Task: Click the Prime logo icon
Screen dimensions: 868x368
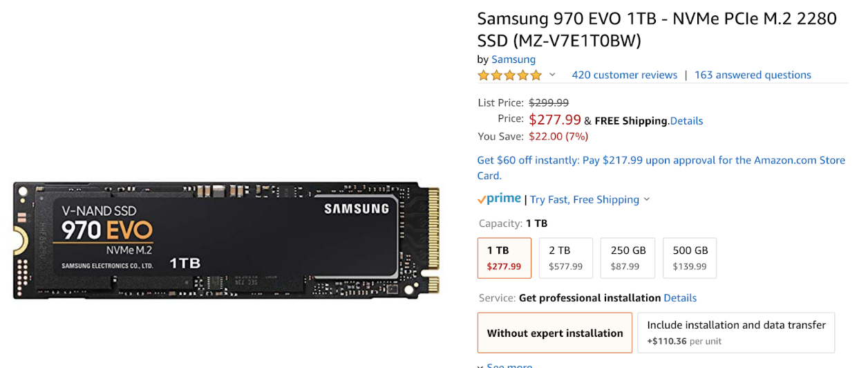Action: (499, 199)
